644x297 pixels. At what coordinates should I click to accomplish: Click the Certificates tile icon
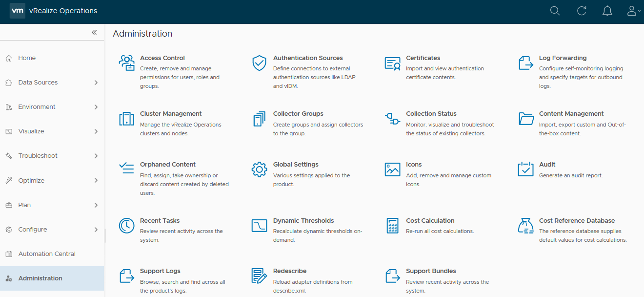click(x=392, y=63)
